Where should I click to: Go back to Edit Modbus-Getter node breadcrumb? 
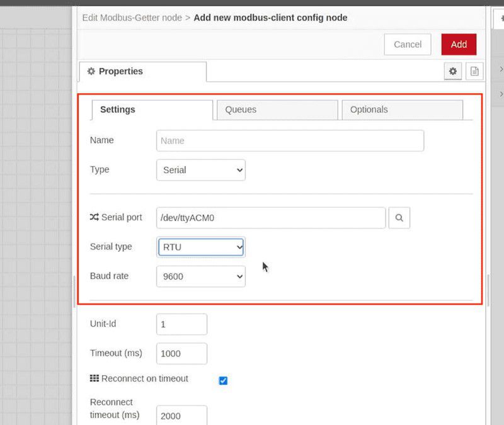point(132,18)
